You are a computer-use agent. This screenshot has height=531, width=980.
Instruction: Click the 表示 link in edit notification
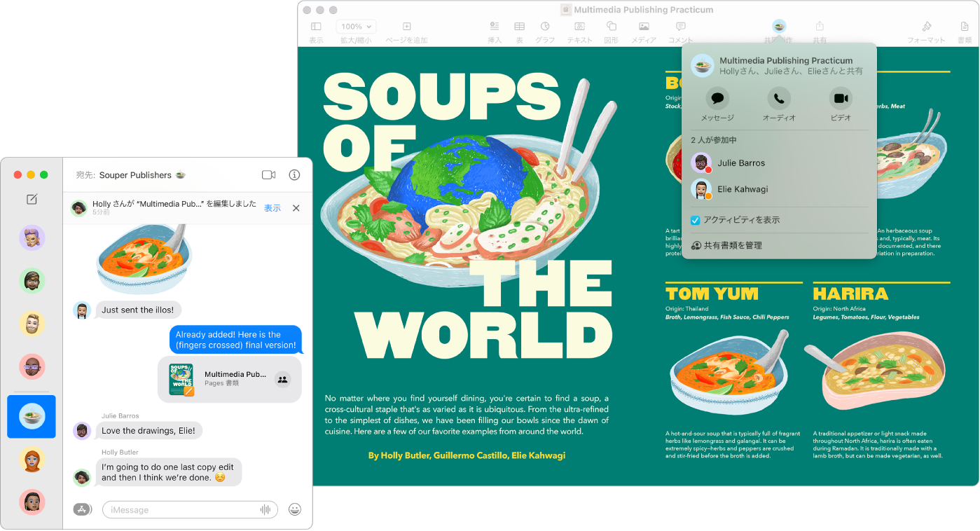(272, 207)
